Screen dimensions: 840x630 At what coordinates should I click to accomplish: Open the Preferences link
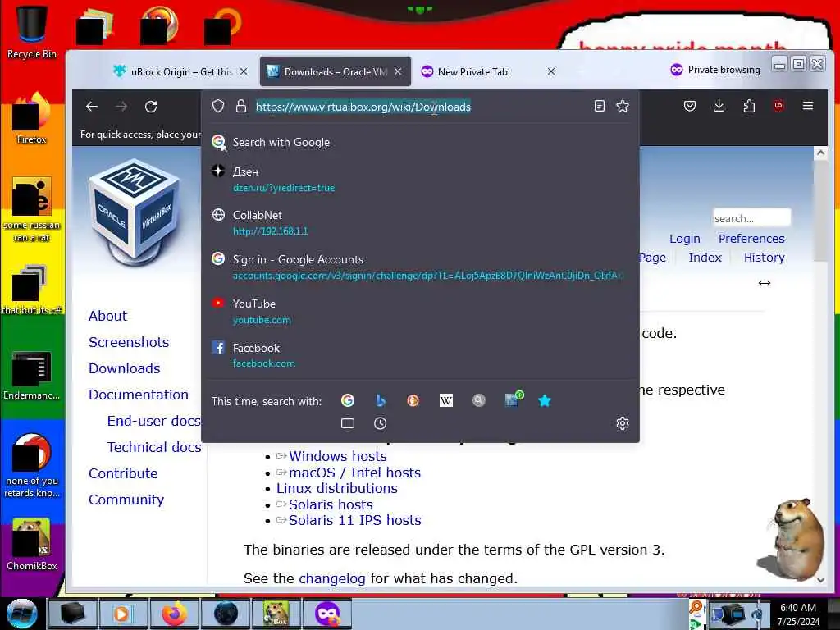tap(751, 239)
